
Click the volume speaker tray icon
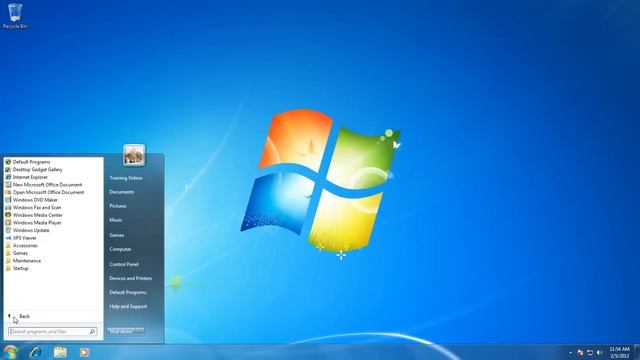599,353
